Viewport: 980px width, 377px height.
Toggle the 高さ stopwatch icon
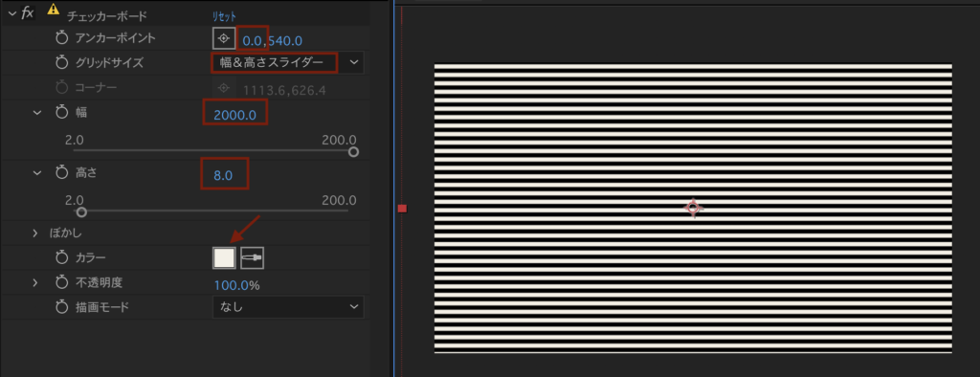60,173
